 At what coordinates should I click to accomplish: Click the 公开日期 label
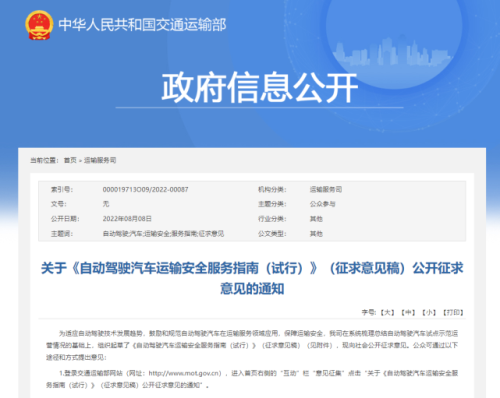click(65, 219)
